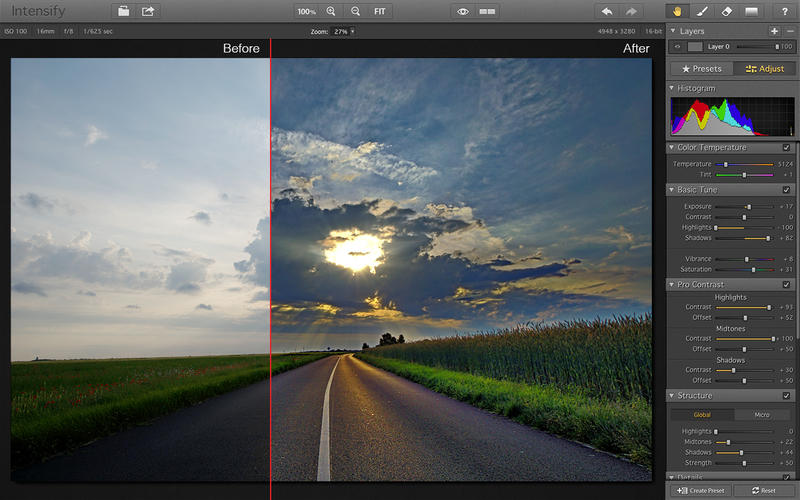Click the 1/625 sec shutter text
Screen dimensions: 800x500
point(97,32)
